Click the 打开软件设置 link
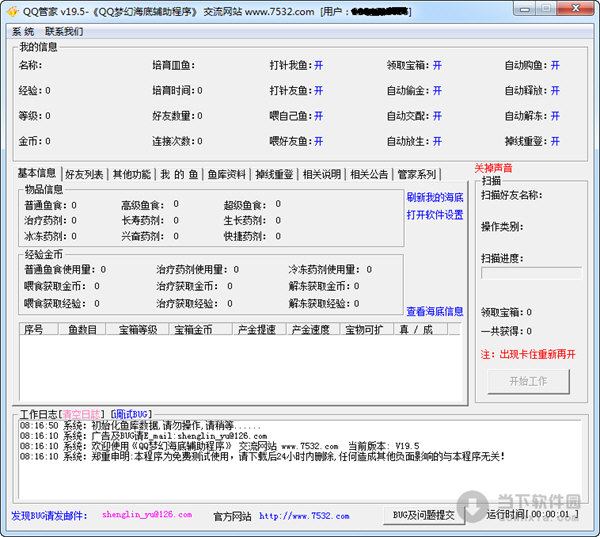The width and height of the screenshot is (600, 537). point(435,215)
